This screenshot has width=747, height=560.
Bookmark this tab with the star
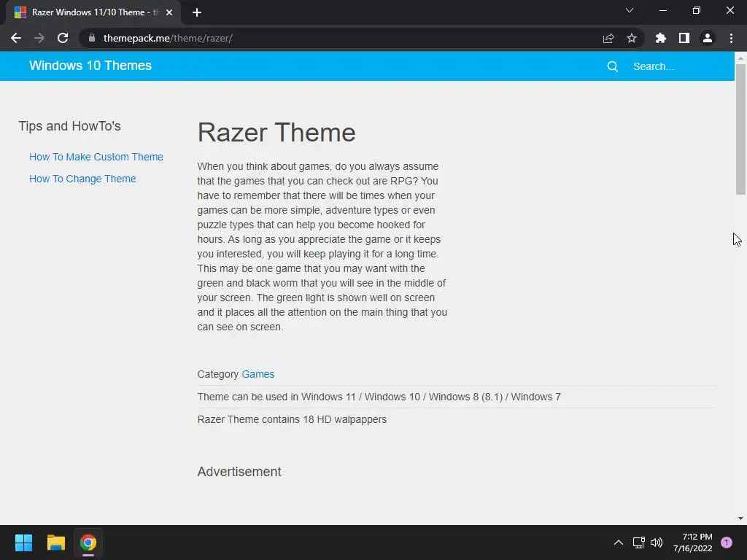pyautogui.click(x=632, y=38)
